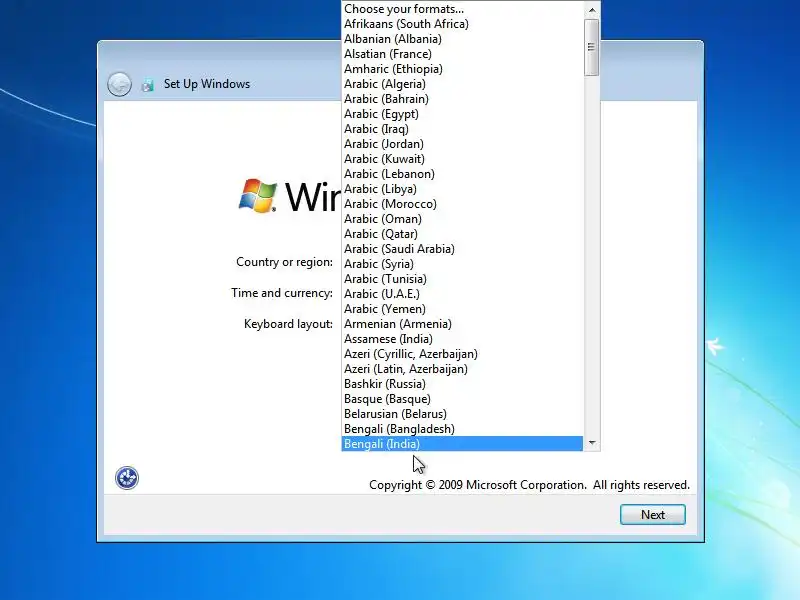This screenshot has width=800, height=600.
Task: Choose Arabic (Jordan) from list
Action: click(x=462, y=144)
